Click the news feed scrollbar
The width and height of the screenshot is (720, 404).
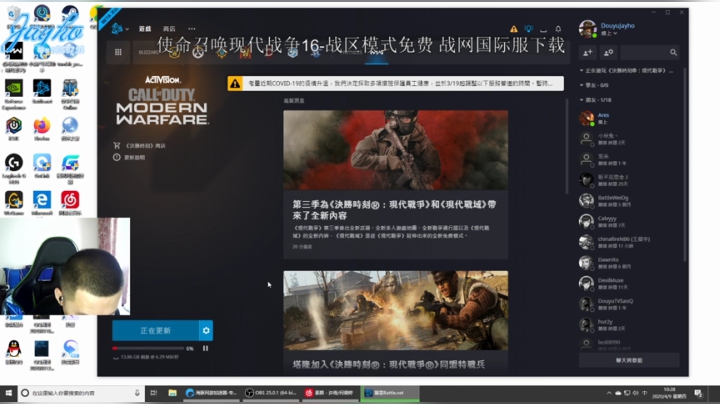pyautogui.click(x=567, y=147)
